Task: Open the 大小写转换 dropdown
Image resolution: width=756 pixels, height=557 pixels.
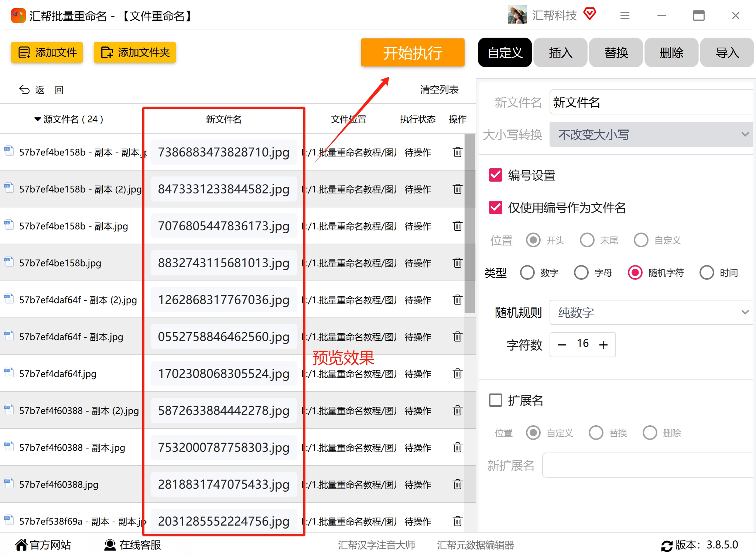Action: click(x=651, y=135)
